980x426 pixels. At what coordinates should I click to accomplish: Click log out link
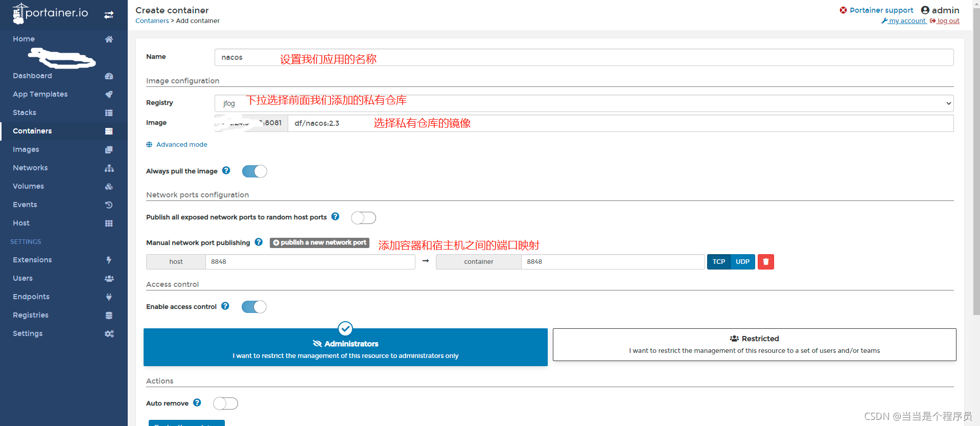tap(945, 21)
